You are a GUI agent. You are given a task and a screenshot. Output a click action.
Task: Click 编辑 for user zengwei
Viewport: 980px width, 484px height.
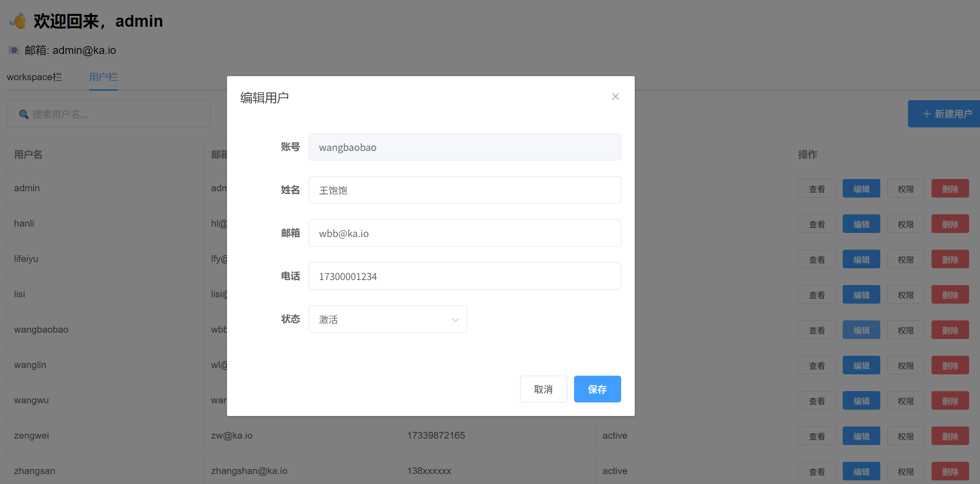coord(861,436)
